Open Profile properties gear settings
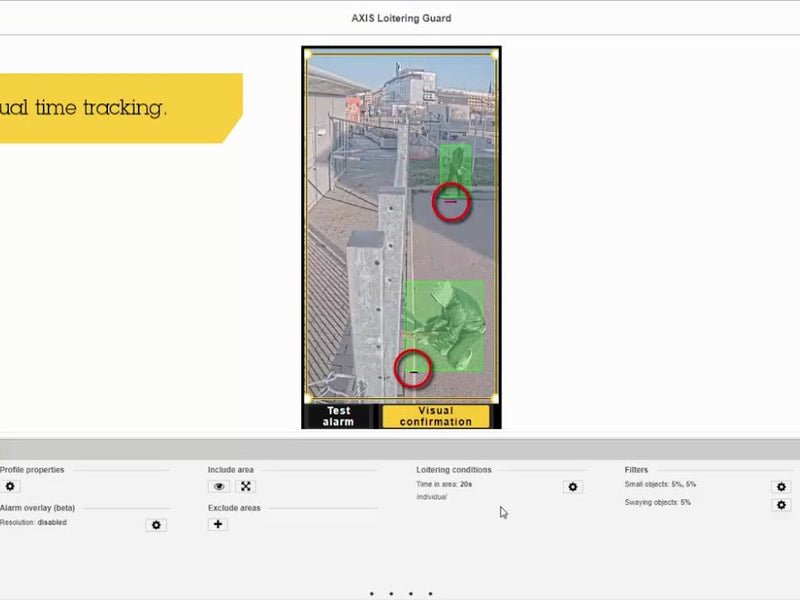The width and height of the screenshot is (800, 600). coord(11,487)
